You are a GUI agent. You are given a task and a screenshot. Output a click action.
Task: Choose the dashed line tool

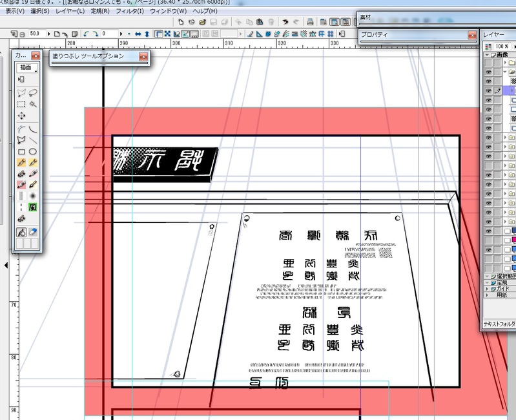pyautogui.click(x=21, y=207)
